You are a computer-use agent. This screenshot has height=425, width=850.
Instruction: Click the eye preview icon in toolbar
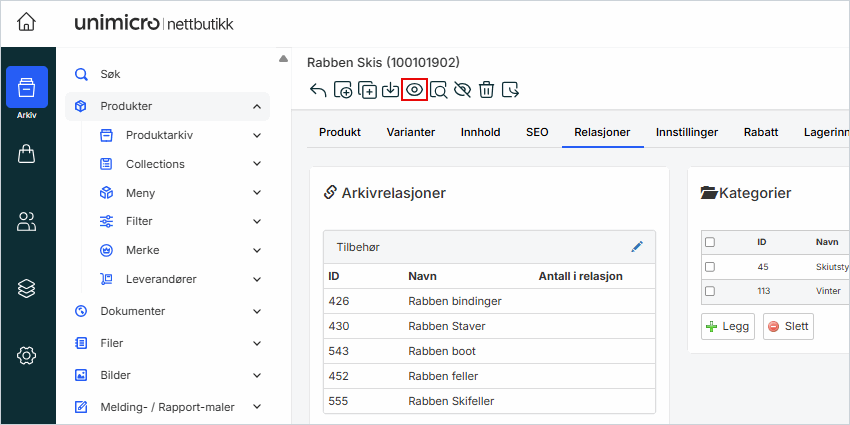[x=414, y=90]
